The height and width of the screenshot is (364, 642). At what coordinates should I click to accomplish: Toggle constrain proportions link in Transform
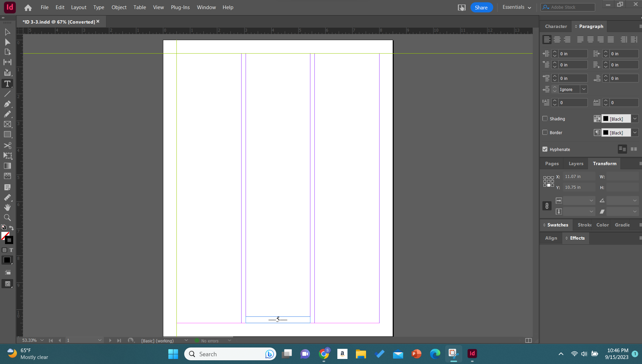[x=547, y=206]
